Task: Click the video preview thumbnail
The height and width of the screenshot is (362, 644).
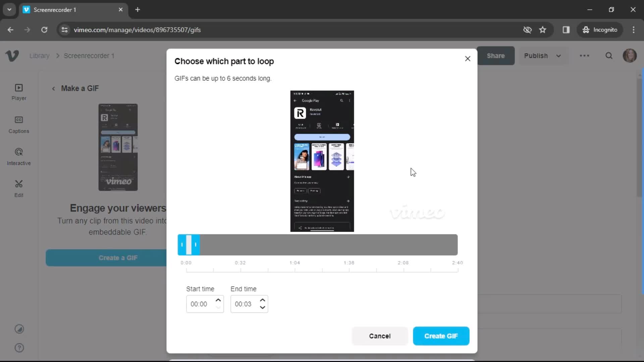Action: [x=322, y=161]
